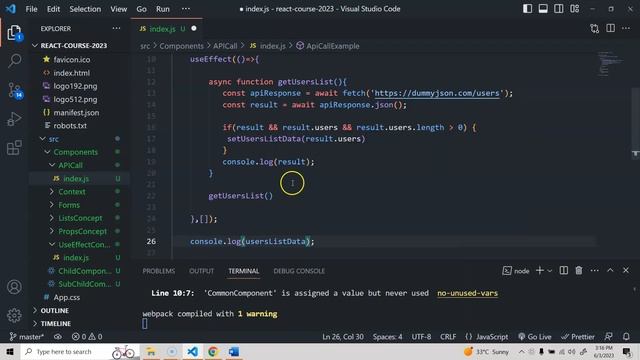The image size is (640, 360).
Task: Open the Go menu
Action: coord(141,9)
